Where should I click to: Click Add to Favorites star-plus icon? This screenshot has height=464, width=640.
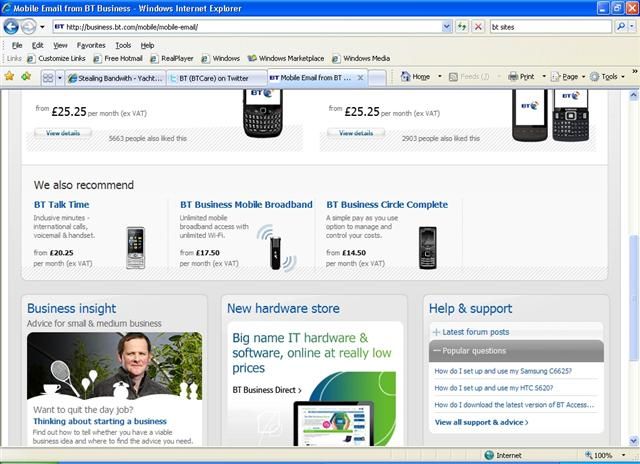pos(27,76)
